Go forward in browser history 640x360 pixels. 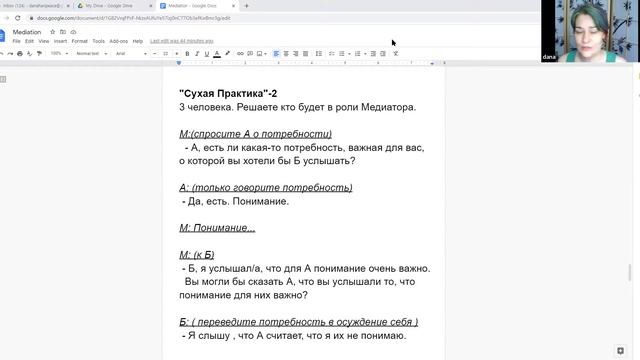tap(6, 18)
